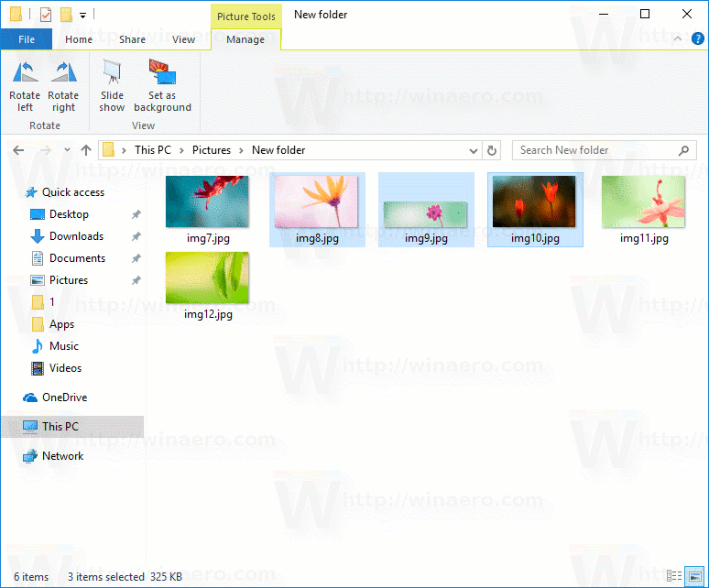This screenshot has height=588, width=709.
Task: Unpin Downloads using its pin icon
Action: [136, 236]
